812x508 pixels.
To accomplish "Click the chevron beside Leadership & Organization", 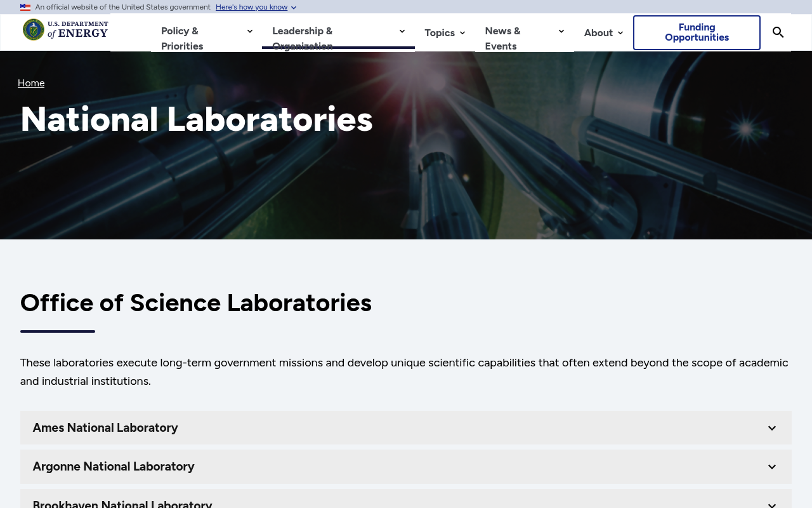I will click(x=402, y=31).
